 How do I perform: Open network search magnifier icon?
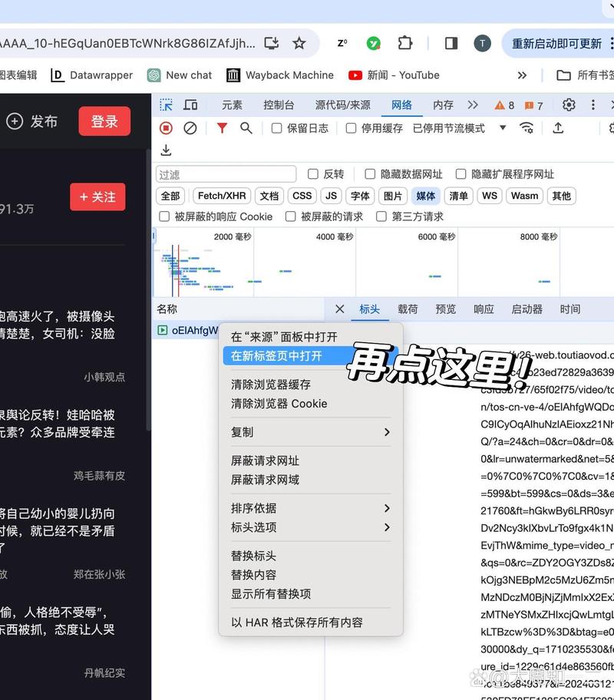pyautogui.click(x=246, y=129)
